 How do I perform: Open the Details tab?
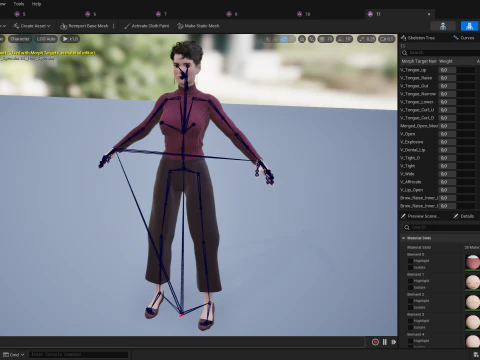(464, 216)
